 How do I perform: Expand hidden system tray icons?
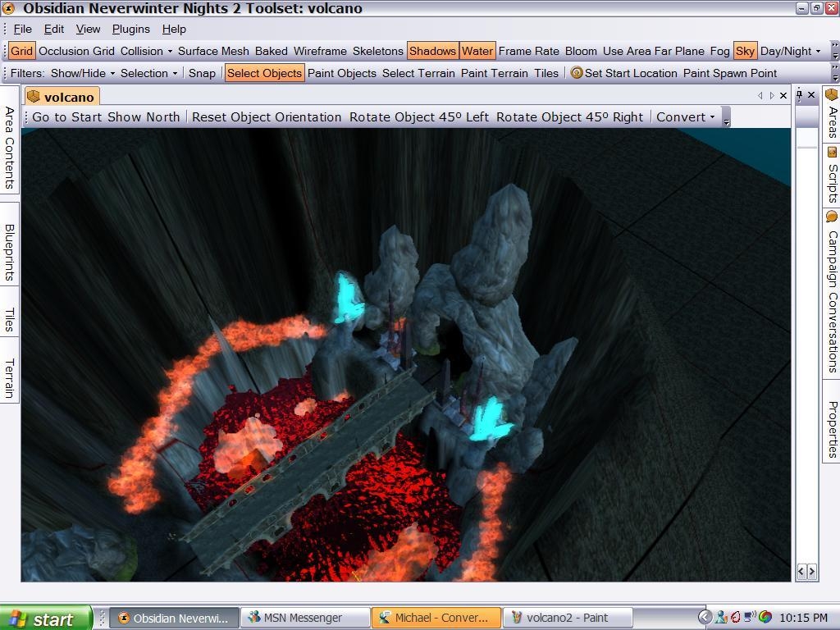click(704, 618)
